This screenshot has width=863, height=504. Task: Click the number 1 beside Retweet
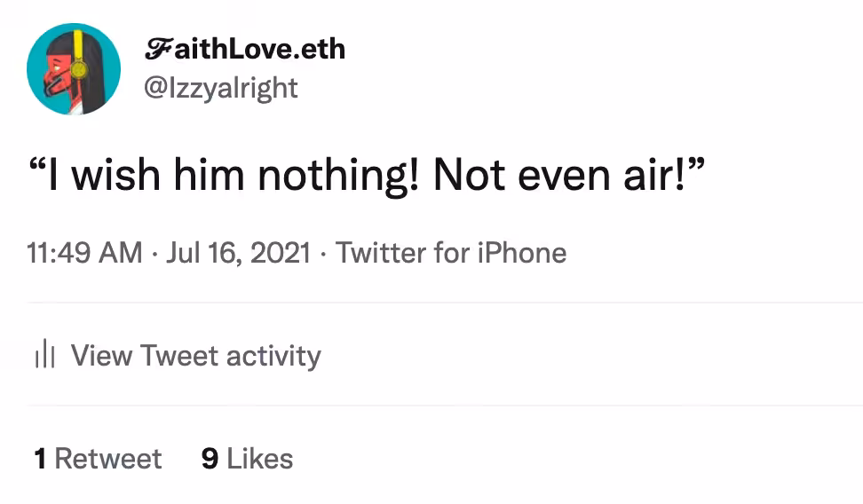40,459
